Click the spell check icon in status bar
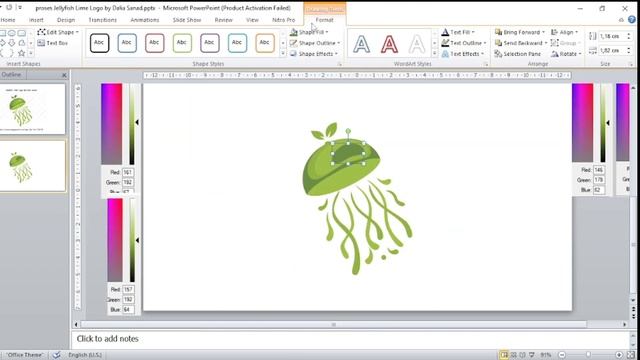 click(x=56, y=355)
